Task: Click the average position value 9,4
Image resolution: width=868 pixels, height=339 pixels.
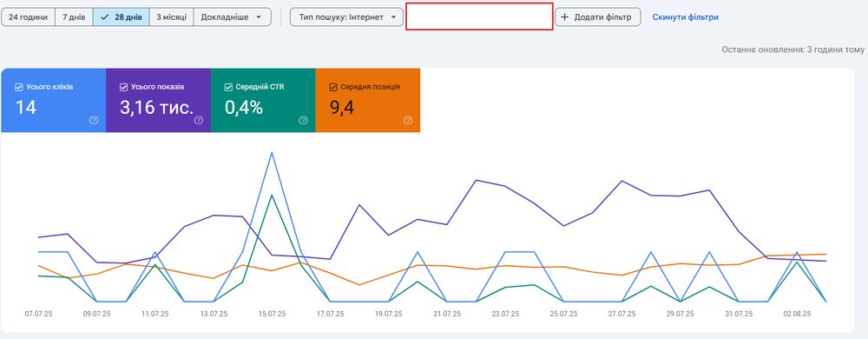Action: [341, 108]
